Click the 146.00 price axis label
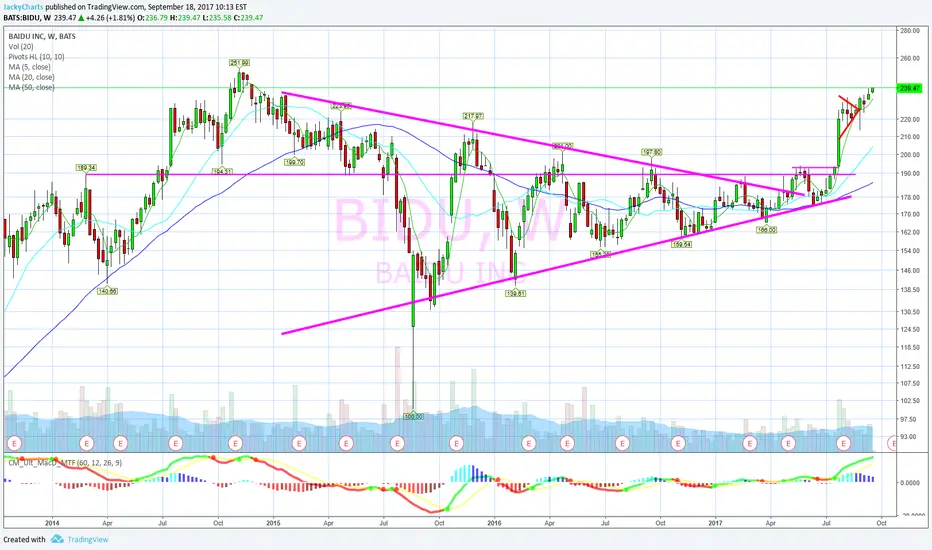Screen dimensions: 932x550 pos(910,270)
